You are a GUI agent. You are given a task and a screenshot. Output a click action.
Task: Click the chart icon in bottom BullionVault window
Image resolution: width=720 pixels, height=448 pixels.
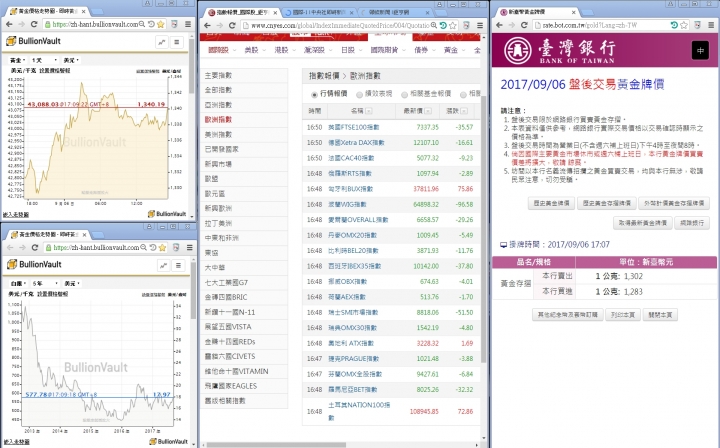[163, 264]
